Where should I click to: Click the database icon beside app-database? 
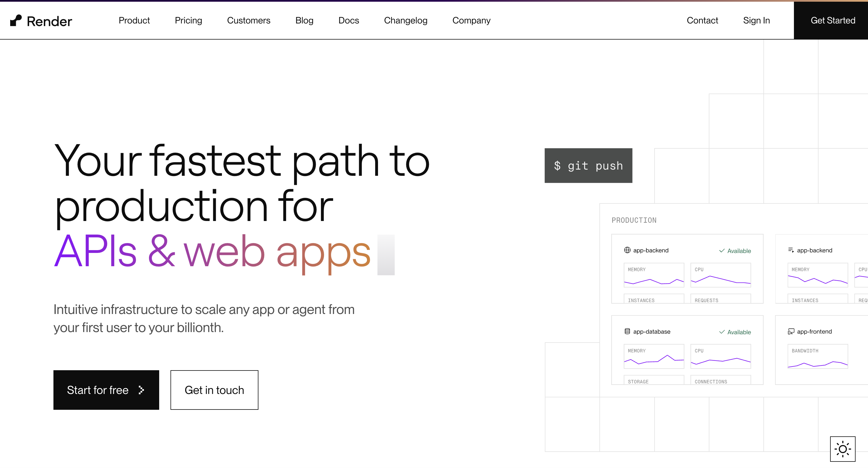[627, 331]
